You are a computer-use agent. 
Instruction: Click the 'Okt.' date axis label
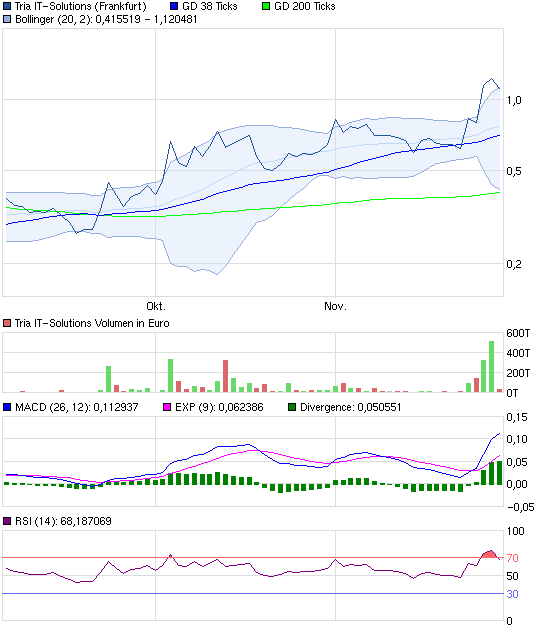(156, 306)
